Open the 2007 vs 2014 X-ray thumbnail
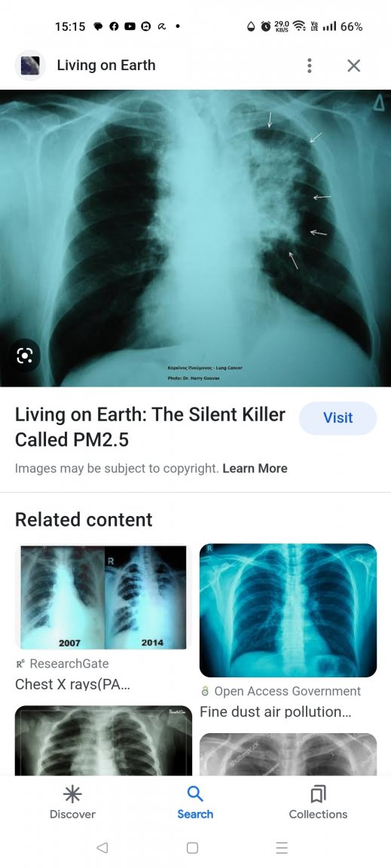The width and height of the screenshot is (391, 868). (x=103, y=598)
